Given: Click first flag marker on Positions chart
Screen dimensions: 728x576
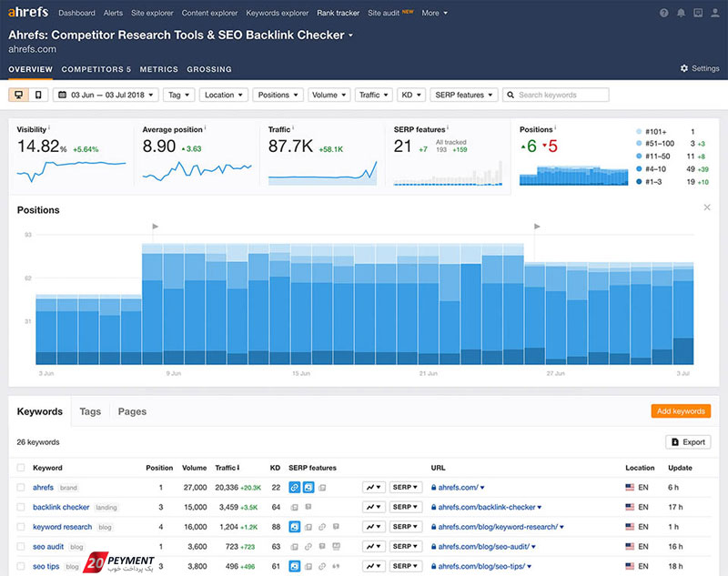Looking at the screenshot, I should click(155, 227).
